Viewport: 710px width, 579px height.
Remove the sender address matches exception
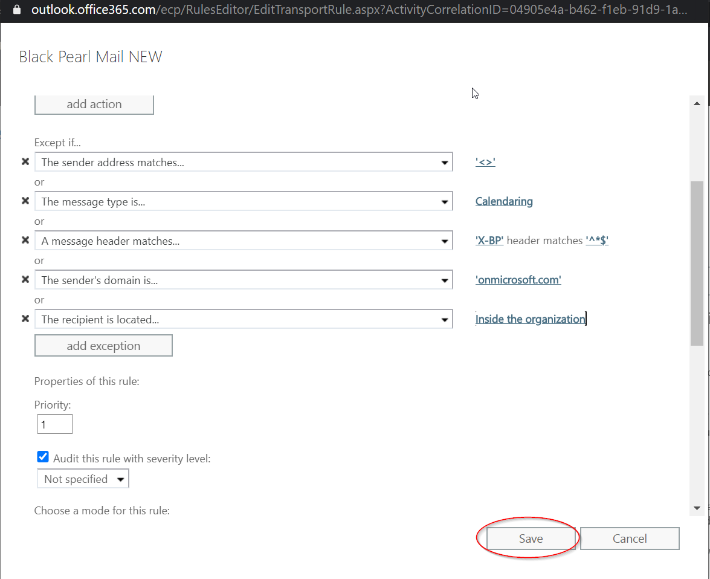pos(25,162)
